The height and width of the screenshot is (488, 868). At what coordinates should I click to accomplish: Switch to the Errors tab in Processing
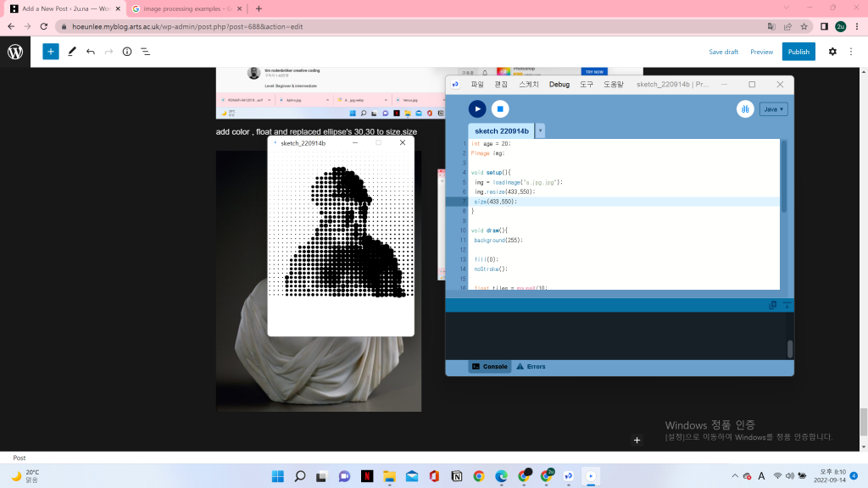point(531,366)
